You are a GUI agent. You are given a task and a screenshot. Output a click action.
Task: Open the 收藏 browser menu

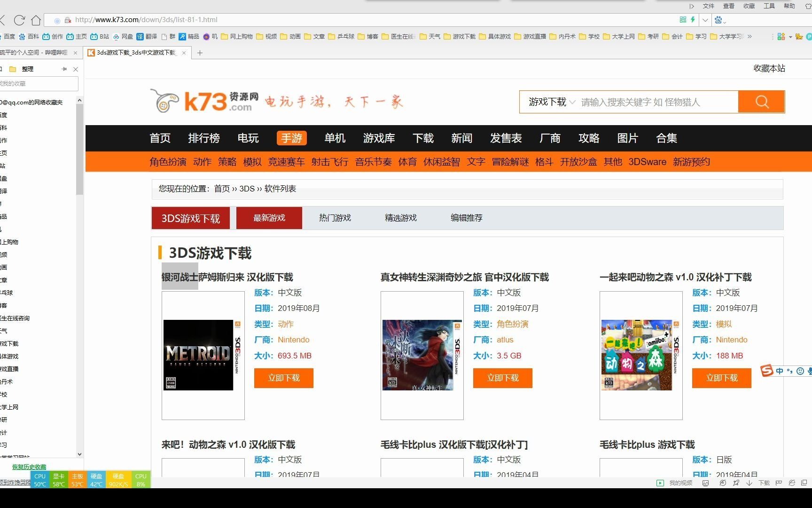click(x=749, y=6)
